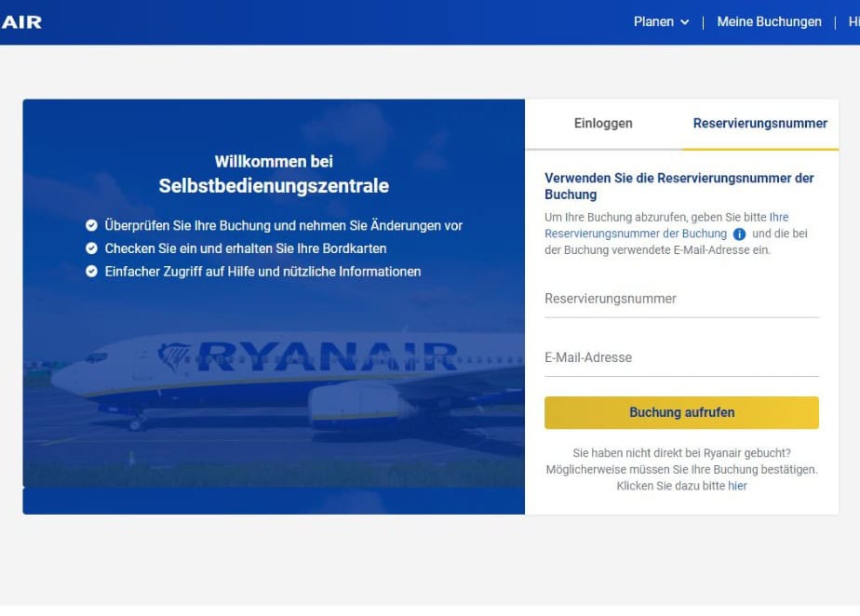Expand the Planen dropdown chevron
The image size is (860, 616).
click(x=684, y=22)
